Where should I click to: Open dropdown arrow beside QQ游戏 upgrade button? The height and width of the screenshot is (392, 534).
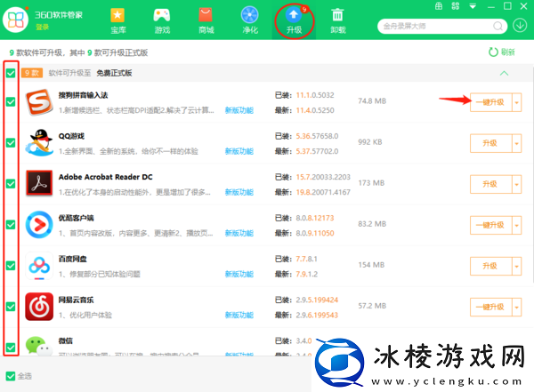[x=516, y=143]
